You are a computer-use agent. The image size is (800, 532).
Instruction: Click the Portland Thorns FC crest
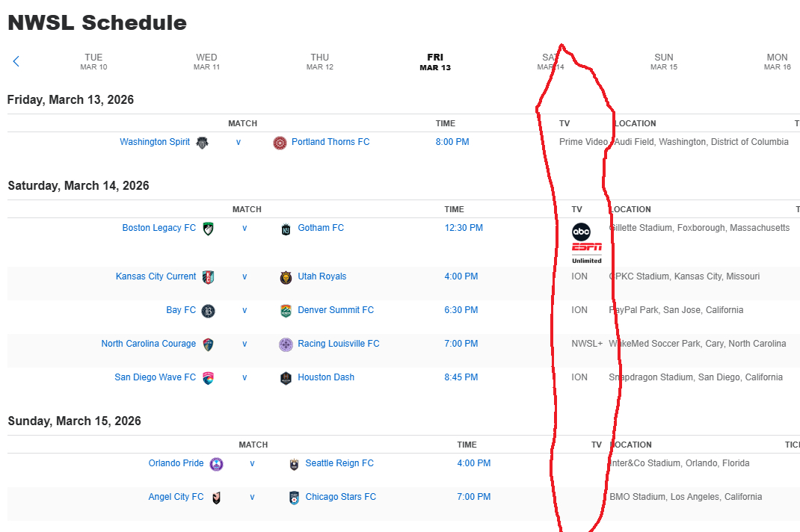tap(280, 143)
